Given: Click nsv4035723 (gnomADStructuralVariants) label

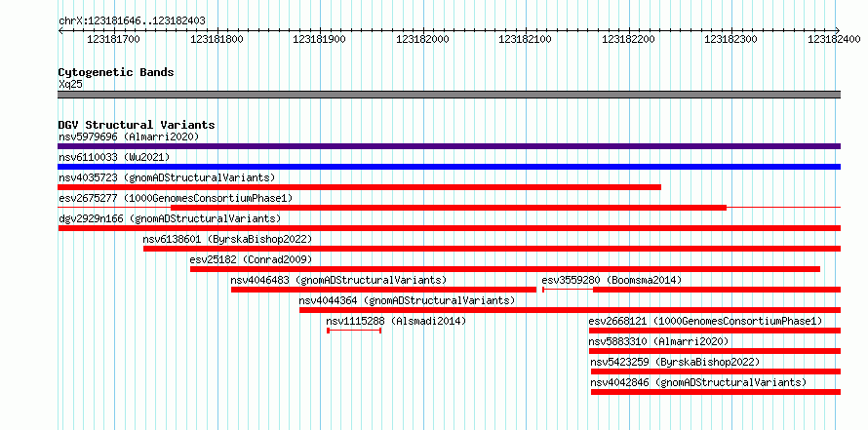Looking at the screenshot, I should click(x=167, y=177).
